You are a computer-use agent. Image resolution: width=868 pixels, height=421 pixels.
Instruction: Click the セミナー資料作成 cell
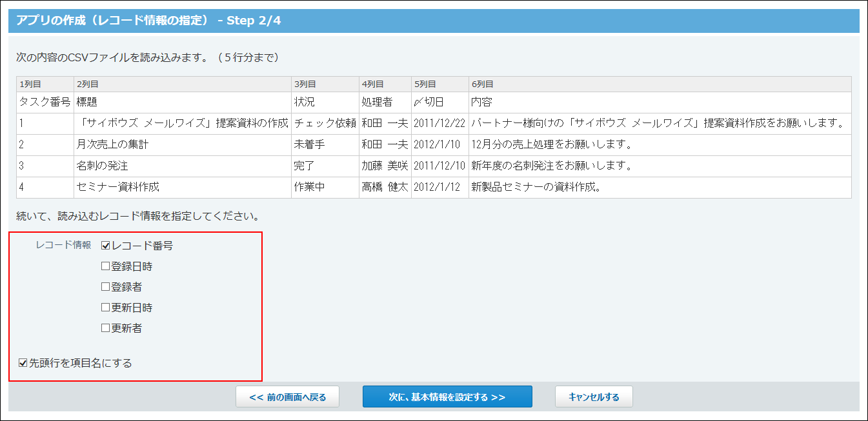(183, 187)
